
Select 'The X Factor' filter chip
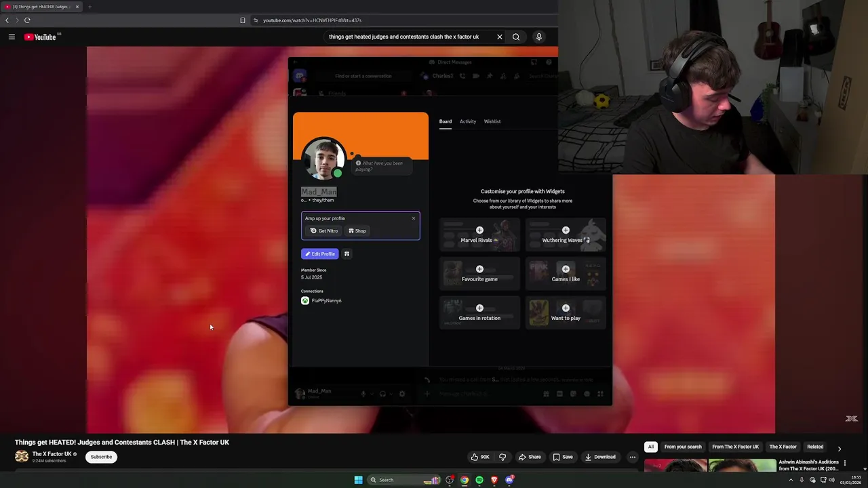click(x=783, y=447)
